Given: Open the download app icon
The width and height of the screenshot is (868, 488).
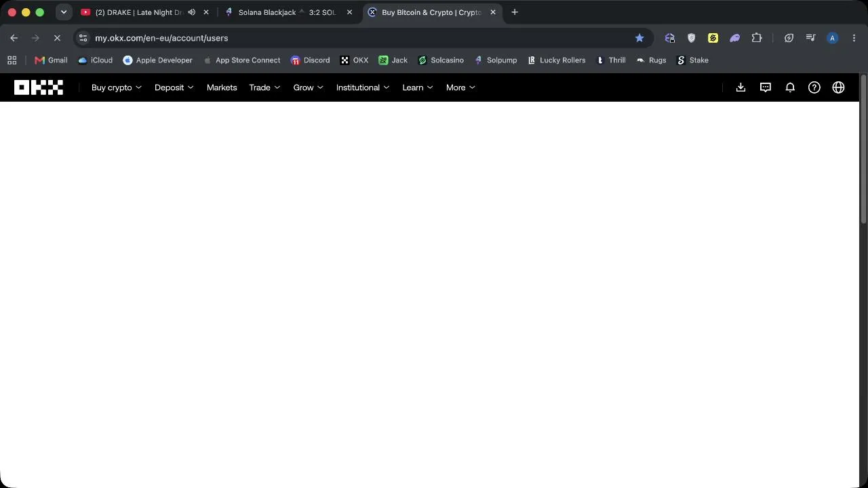Looking at the screenshot, I should click(741, 87).
